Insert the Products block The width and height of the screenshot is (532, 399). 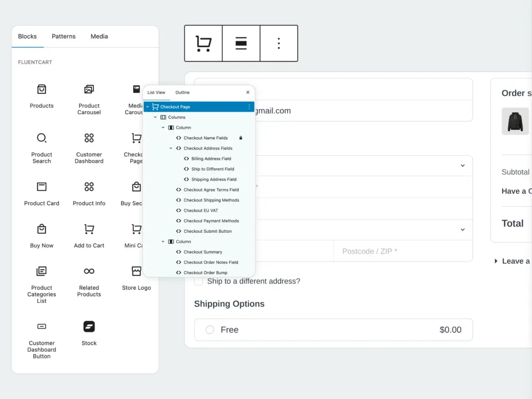point(42,96)
